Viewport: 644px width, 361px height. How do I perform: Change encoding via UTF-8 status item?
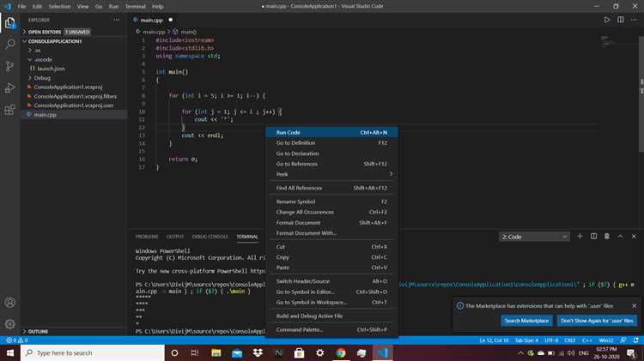[551, 340]
